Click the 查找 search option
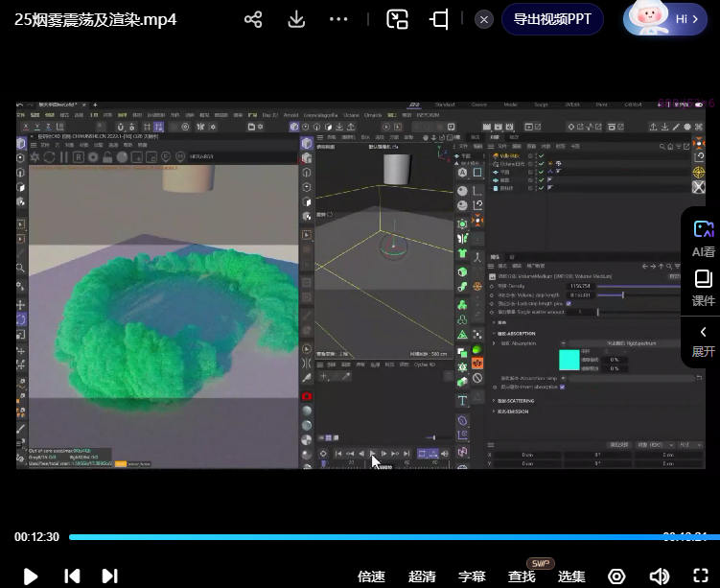The width and height of the screenshot is (720, 588). click(522, 576)
